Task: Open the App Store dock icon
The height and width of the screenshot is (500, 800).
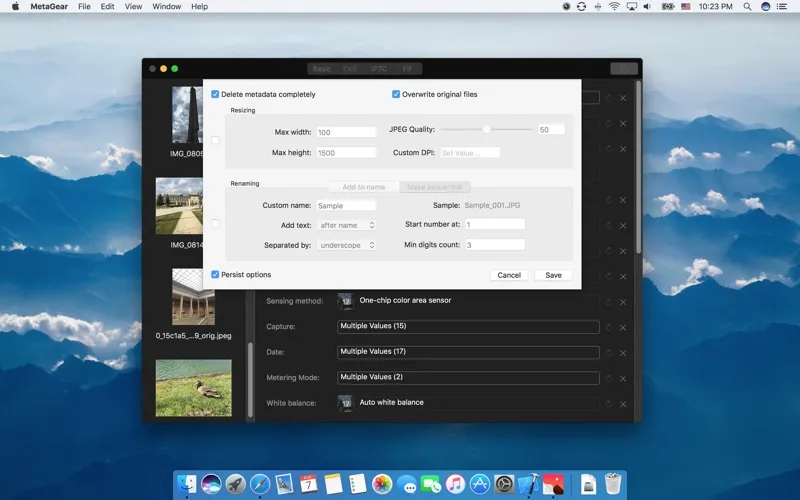Action: tap(480, 484)
